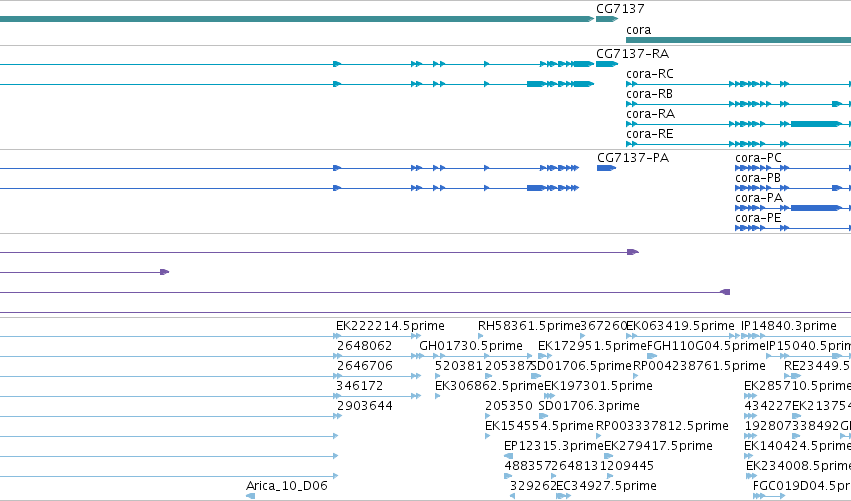This screenshot has width=851, height=501.
Task: Select feature label 2903644
Action: point(364,406)
